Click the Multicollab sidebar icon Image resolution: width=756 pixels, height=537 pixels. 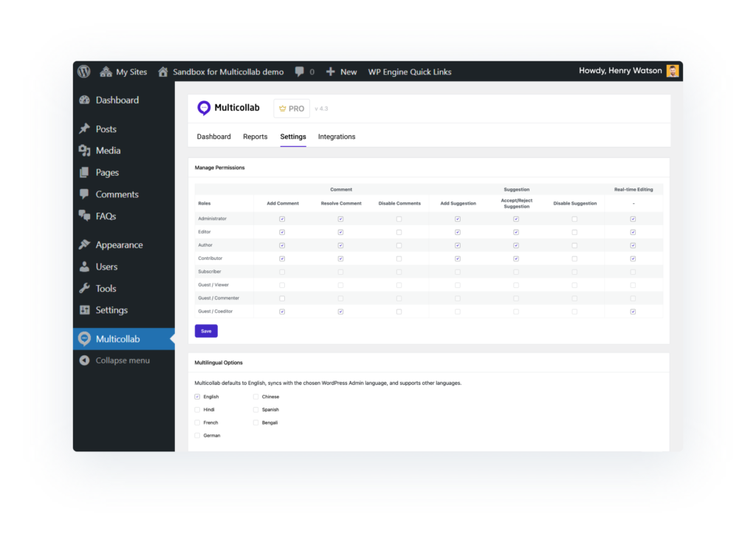[x=85, y=339]
